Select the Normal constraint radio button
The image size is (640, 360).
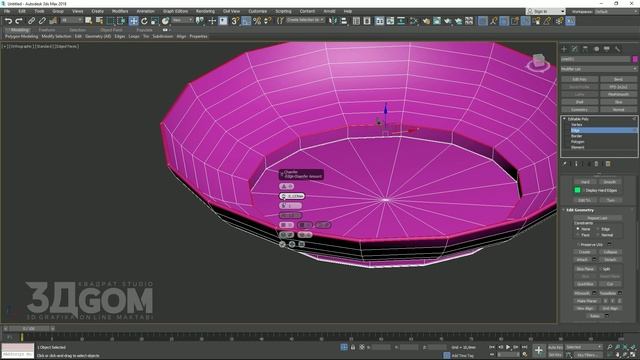(x=598, y=235)
